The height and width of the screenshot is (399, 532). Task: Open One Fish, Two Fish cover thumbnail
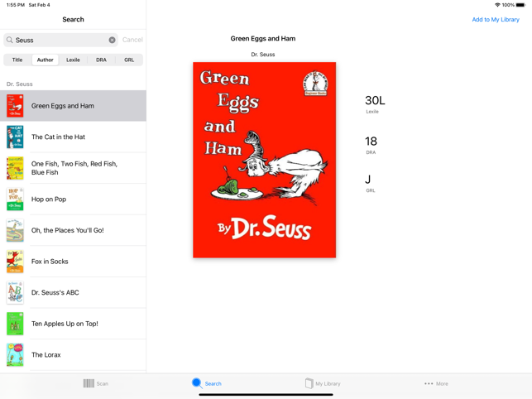[x=15, y=168]
